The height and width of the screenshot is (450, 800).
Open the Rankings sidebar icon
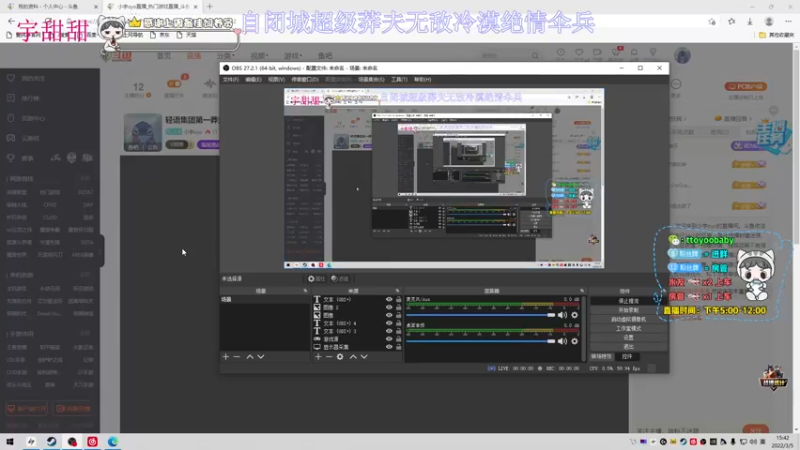click(11, 98)
